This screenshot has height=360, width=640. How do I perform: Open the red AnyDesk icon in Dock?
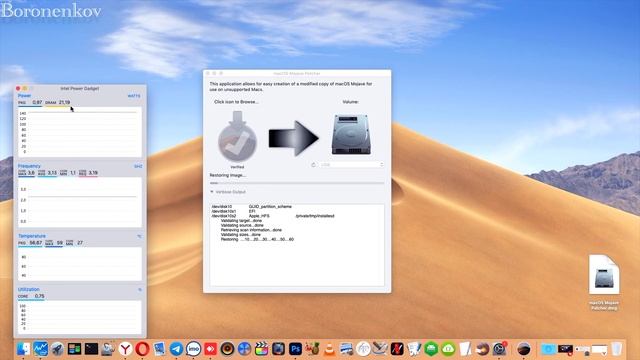[210, 349]
